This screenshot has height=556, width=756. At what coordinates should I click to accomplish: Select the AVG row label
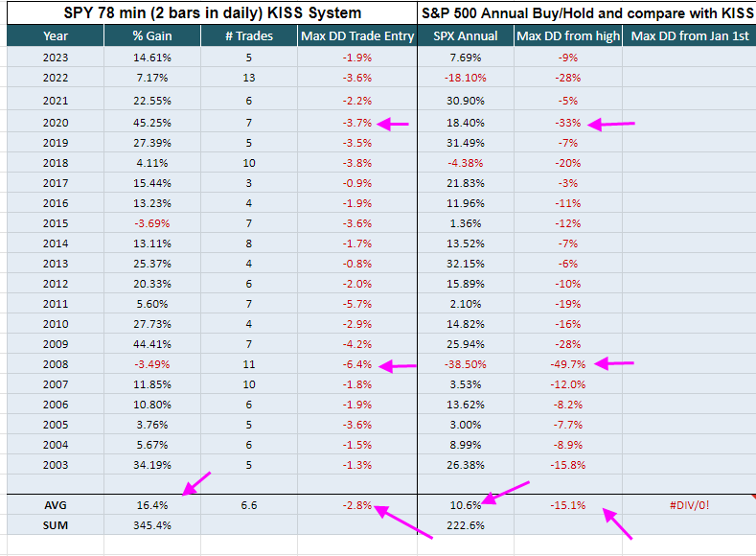point(56,505)
